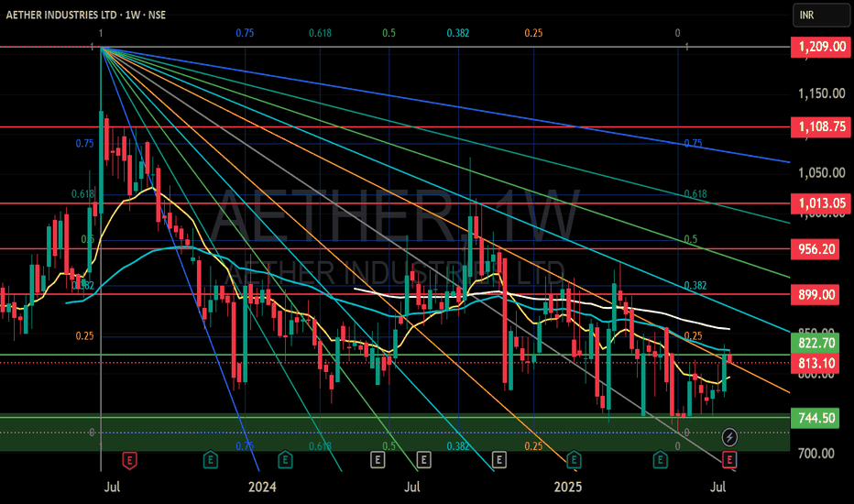854x504 pixels.
Task: Open red earnings marker above Jul 2023 label
Action: tap(129, 460)
